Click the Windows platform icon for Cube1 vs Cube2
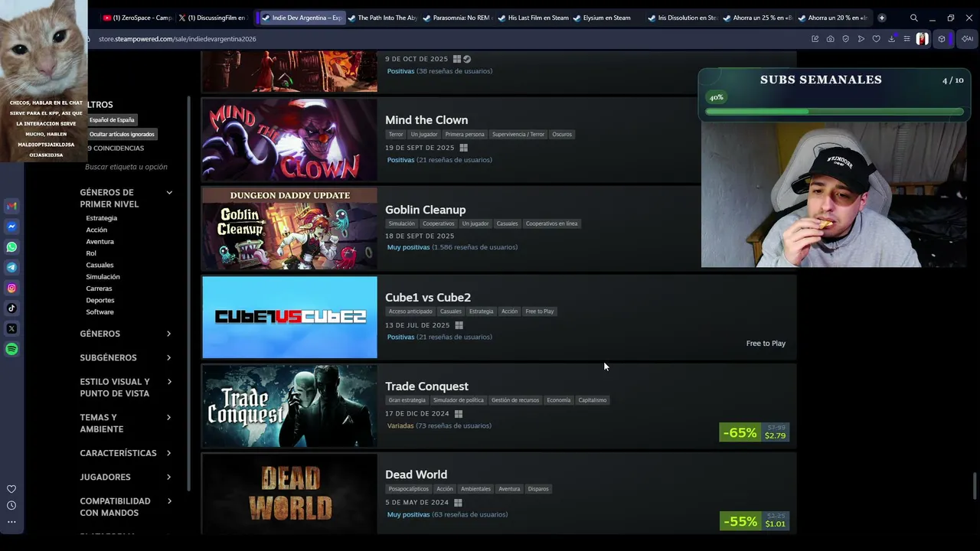This screenshot has width=980, height=551. pos(459,325)
